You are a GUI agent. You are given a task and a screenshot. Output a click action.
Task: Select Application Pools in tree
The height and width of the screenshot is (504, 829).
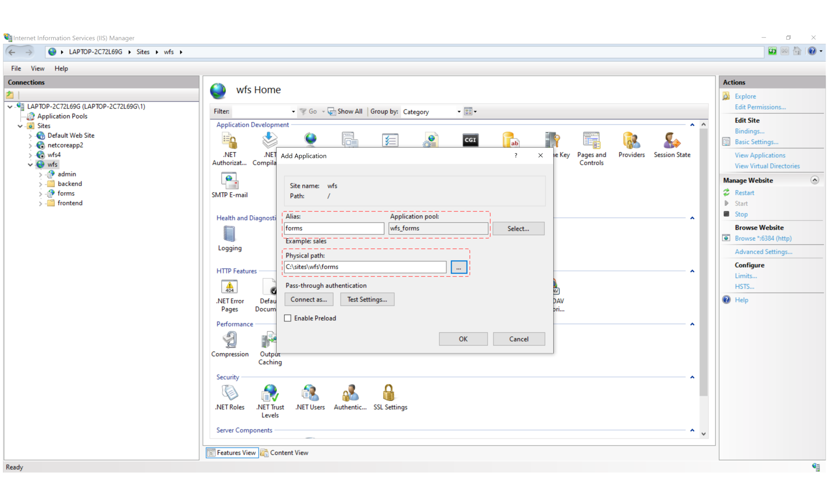[62, 116]
